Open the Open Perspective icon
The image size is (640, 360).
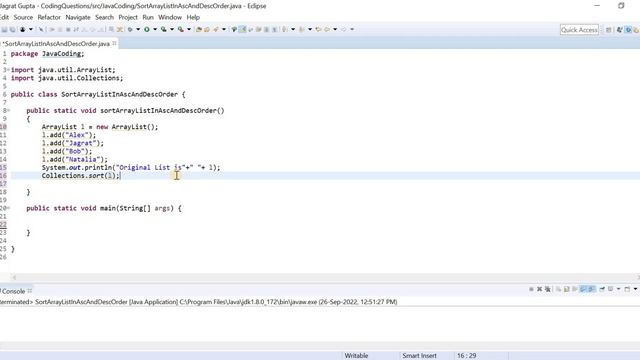609,30
